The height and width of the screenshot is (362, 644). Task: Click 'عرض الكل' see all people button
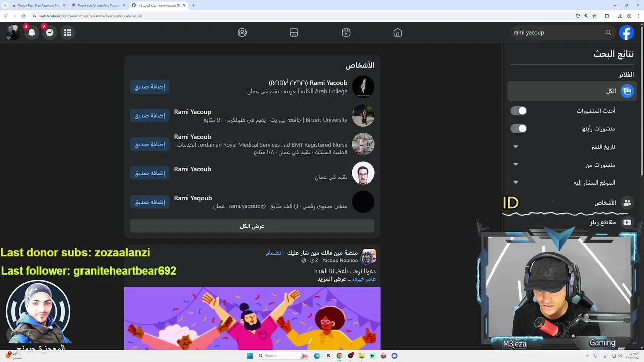252,226
